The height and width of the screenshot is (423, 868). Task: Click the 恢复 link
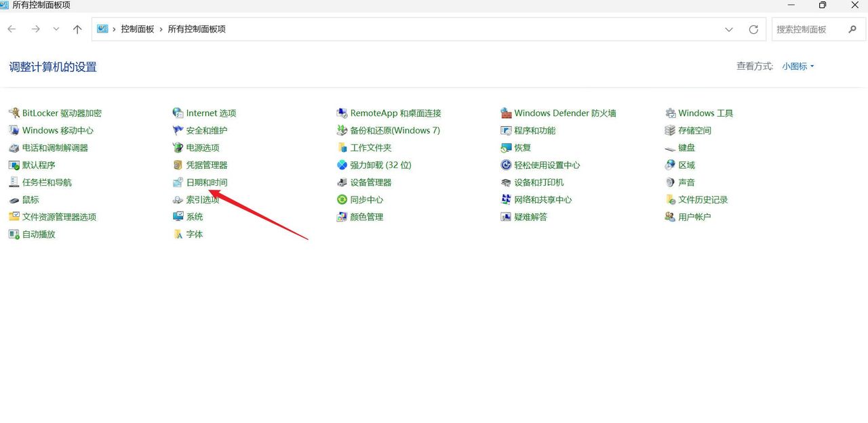click(x=523, y=148)
